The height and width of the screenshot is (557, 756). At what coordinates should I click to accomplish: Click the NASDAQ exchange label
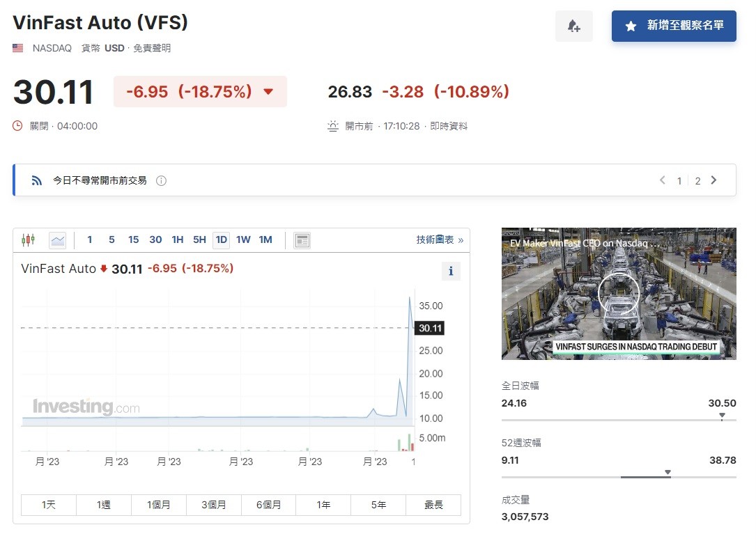pos(52,48)
